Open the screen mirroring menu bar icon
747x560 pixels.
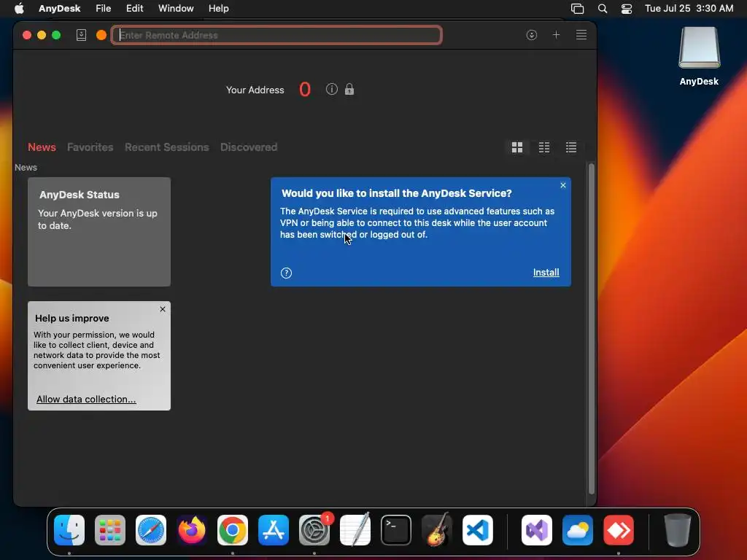point(578,9)
